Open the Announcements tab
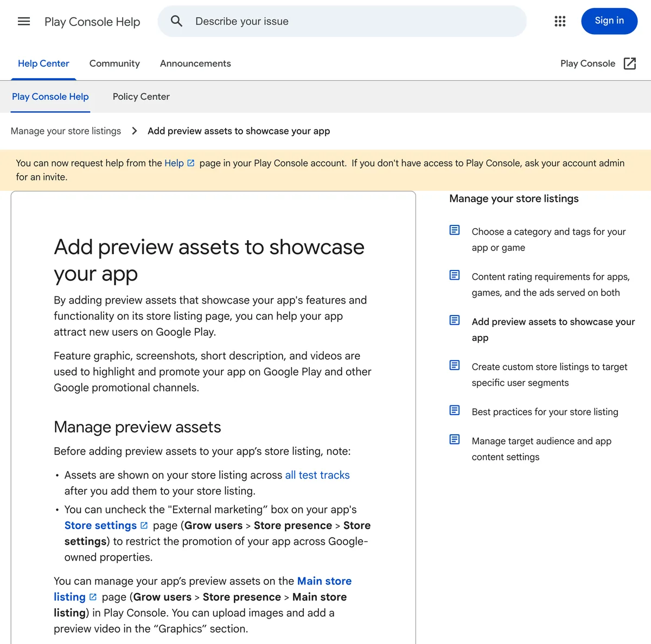 point(195,63)
